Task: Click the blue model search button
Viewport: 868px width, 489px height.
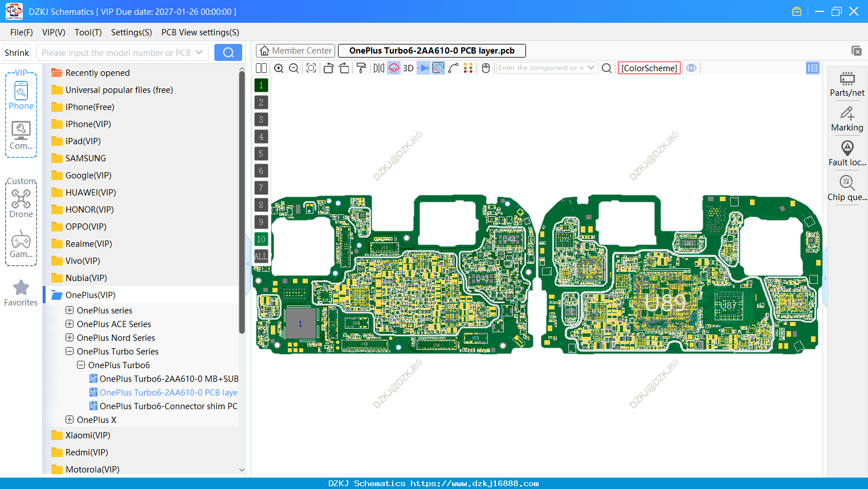Action: click(x=228, y=52)
